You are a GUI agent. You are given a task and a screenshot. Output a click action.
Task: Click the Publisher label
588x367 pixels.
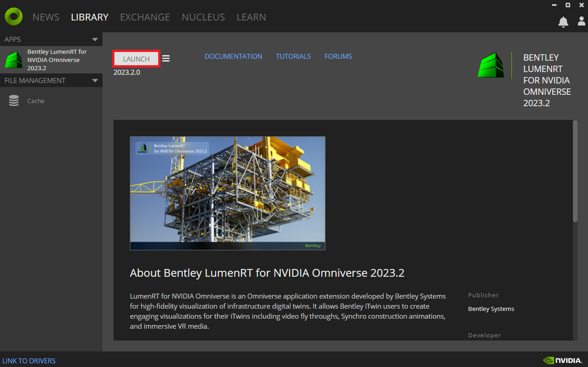[483, 295]
